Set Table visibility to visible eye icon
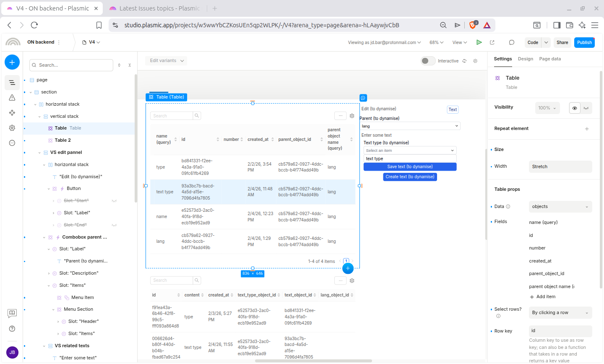The height and width of the screenshot is (364, 604). tap(574, 108)
